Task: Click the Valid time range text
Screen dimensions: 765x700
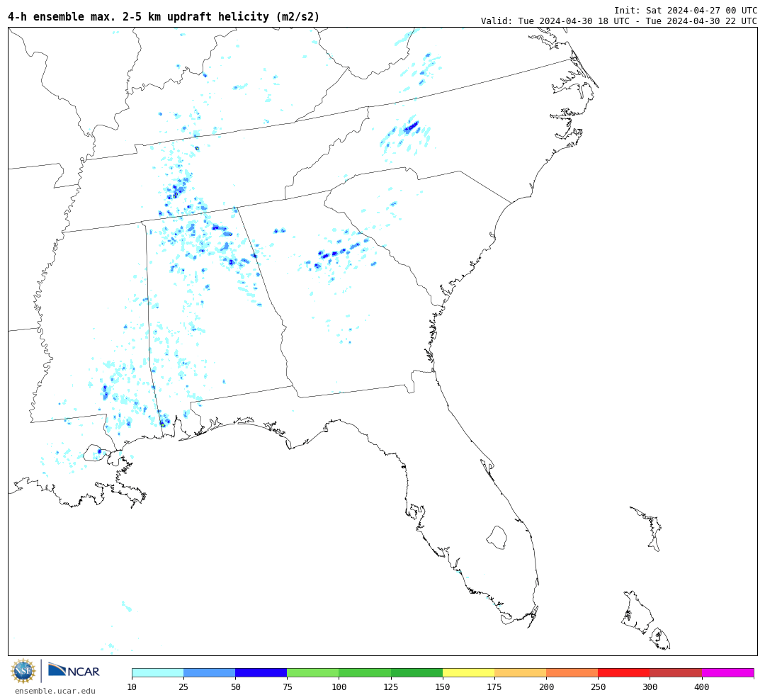Action: click(619, 21)
